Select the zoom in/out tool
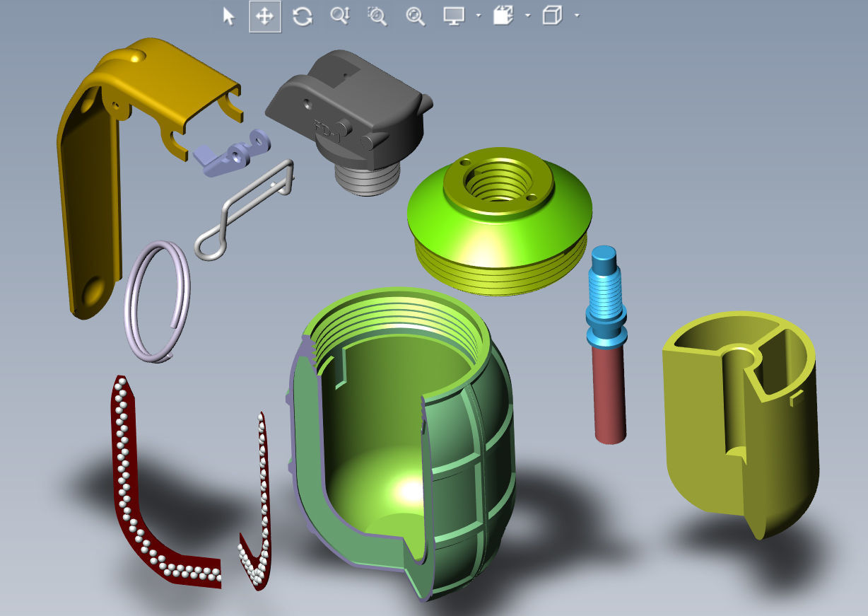Image resolution: width=868 pixels, height=616 pixels. click(x=340, y=16)
